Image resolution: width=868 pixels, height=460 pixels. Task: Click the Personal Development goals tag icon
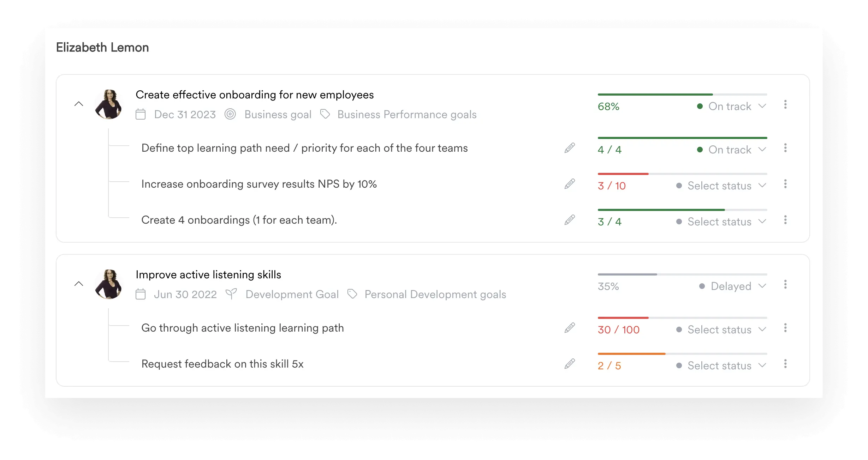(352, 294)
